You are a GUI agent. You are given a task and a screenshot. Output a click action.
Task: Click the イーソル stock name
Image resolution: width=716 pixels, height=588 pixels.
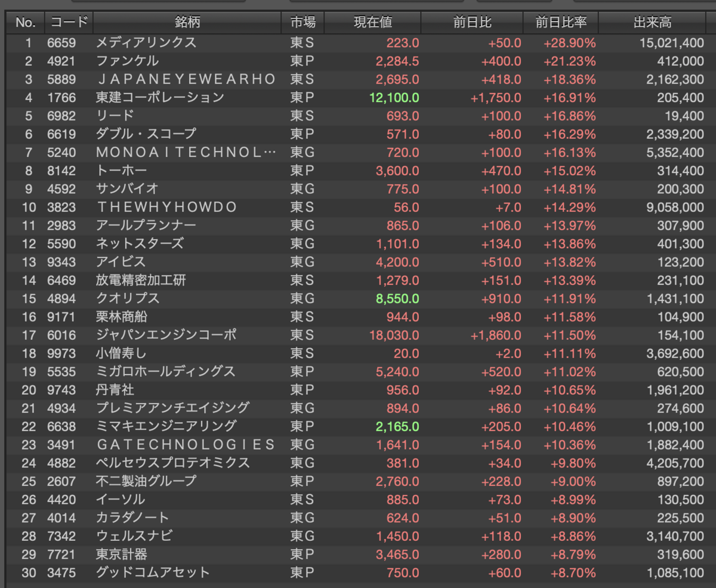pyautogui.click(x=121, y=499)
